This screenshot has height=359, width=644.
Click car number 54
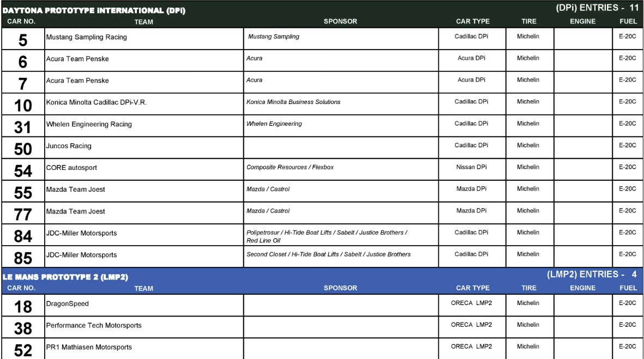23,171
